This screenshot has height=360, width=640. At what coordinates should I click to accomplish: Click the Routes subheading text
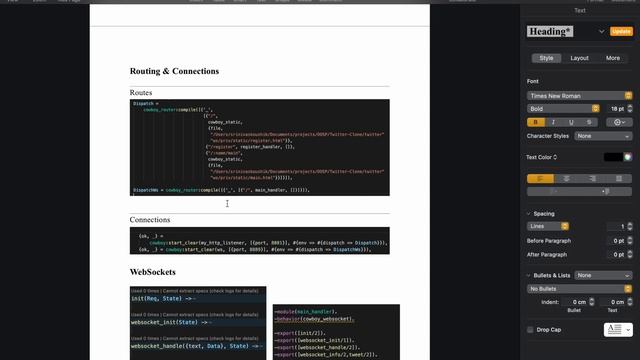click(x=141, y=93)
